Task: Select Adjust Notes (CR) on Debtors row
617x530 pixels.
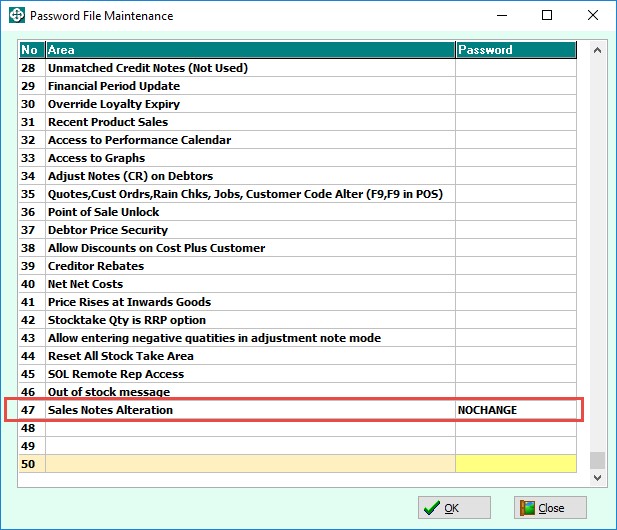Action: (297, 176)
